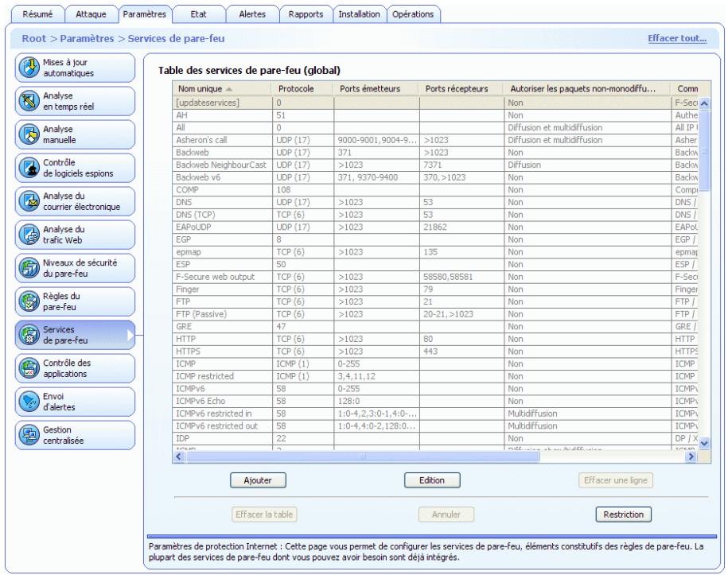Screen dimensions: 728x575
Task: Click the Analyse en temps réel icon
Action: [29, 101]
